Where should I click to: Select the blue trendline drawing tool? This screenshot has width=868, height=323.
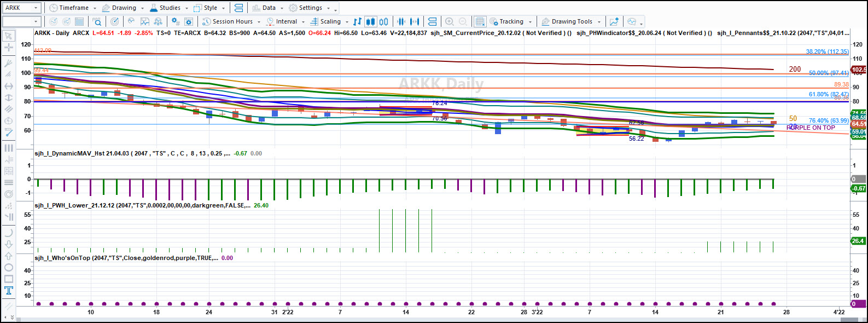click(x=9, y=132)
